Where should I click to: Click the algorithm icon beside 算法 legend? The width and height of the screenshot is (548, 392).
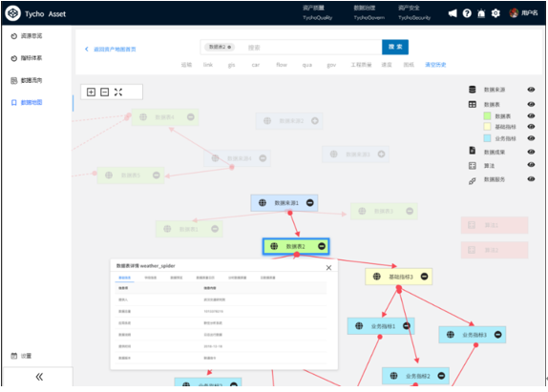click(473, 165)
